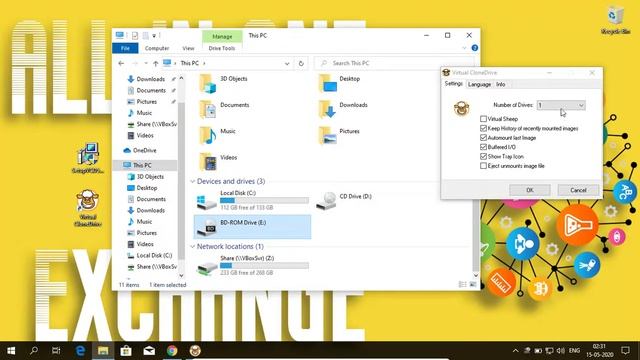Toggle Keep History of recently mounted images

point(483,128)
